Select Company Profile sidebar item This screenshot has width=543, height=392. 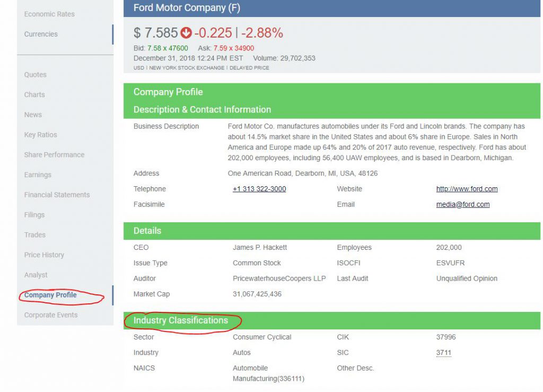point(50,295)
